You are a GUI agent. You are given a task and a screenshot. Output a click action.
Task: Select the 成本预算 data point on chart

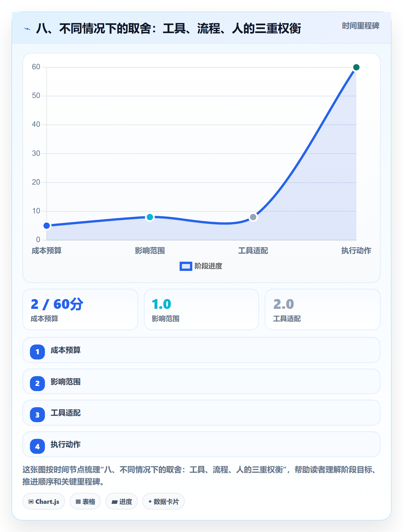[x=47, y=226]
